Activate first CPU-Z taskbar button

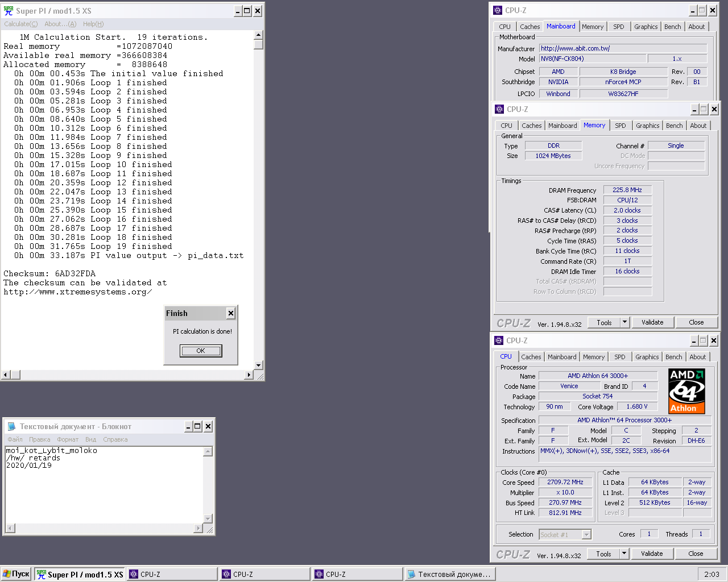click(172, 574)
